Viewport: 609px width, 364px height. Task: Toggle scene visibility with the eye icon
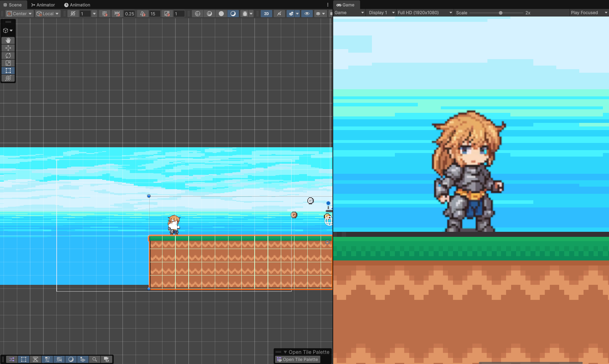pyautogui.click(x=307, y=13)
